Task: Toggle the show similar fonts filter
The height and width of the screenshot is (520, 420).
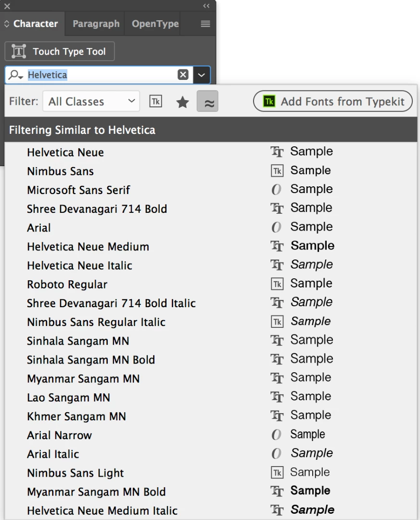Action: [207, 101]
